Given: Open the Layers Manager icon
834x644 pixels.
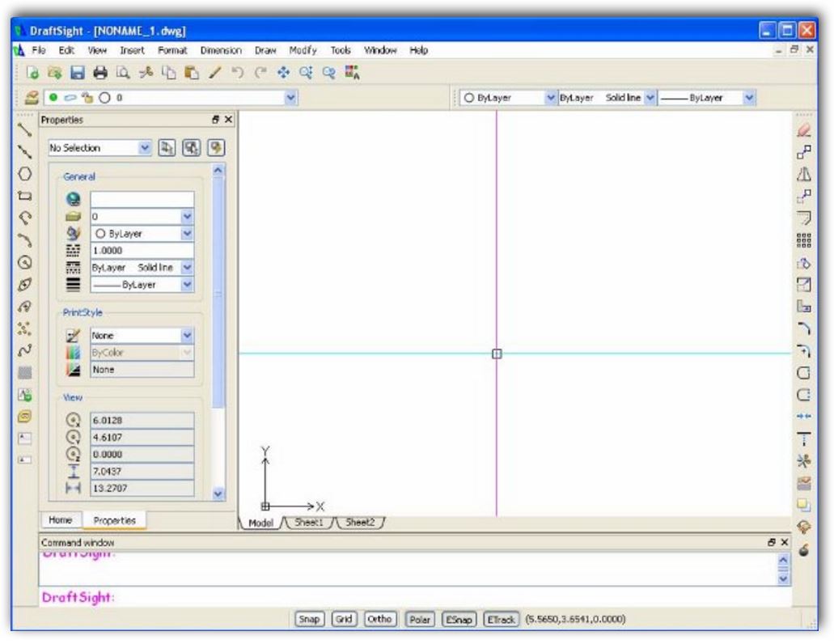Looking at the screenshot, I should point(32,98).
